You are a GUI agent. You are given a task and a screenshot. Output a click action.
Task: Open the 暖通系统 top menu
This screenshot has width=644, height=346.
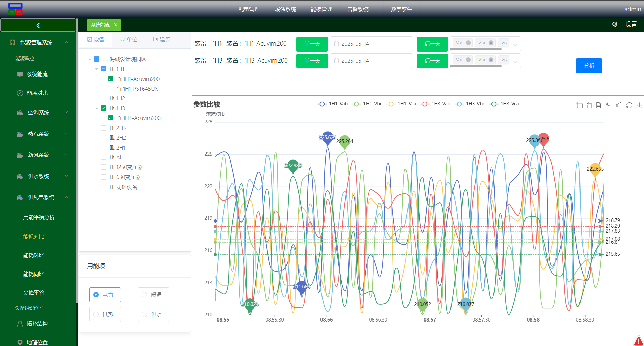click(x=285, y=9)
